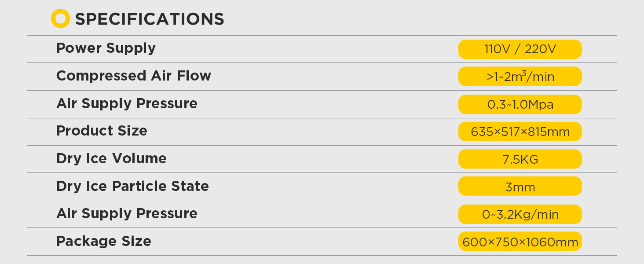Select the 0.3~1.0Mpa value badge
Image resolution: width=644 pixels, height=264 pixels.
(520, 104)
